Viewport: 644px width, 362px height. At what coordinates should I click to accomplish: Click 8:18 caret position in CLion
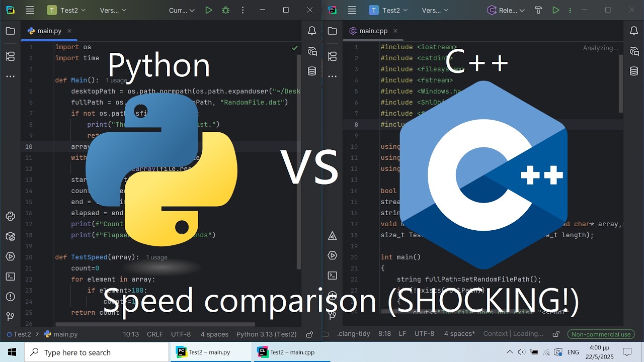coord(384,334)
